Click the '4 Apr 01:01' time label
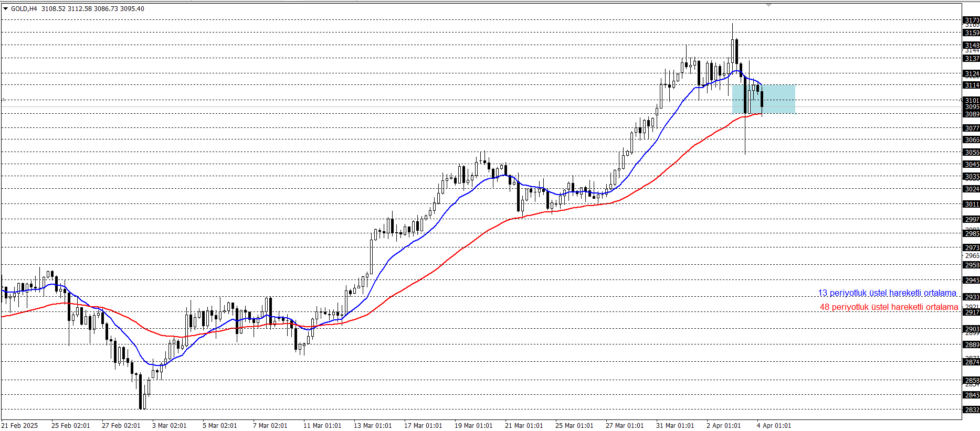980x431 pixels. pos(774,426)
